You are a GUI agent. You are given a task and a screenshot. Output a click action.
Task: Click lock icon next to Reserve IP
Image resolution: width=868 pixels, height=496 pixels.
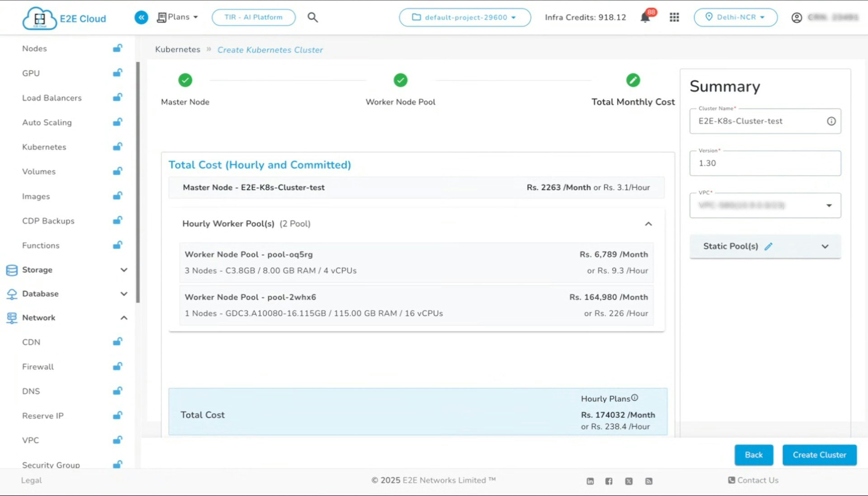[118, 415]
